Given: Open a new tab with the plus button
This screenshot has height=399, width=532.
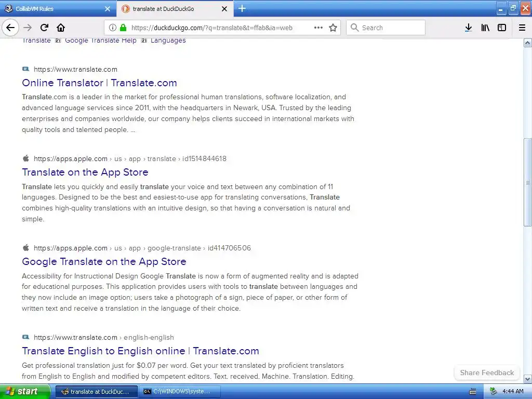Looking at the screenshot, I should pos(242,8).
